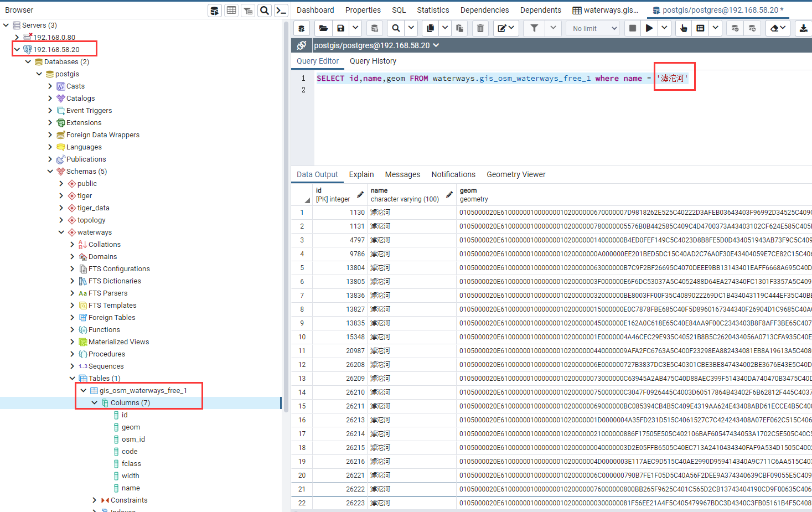Click the Execute query play button

click(649, 28)
